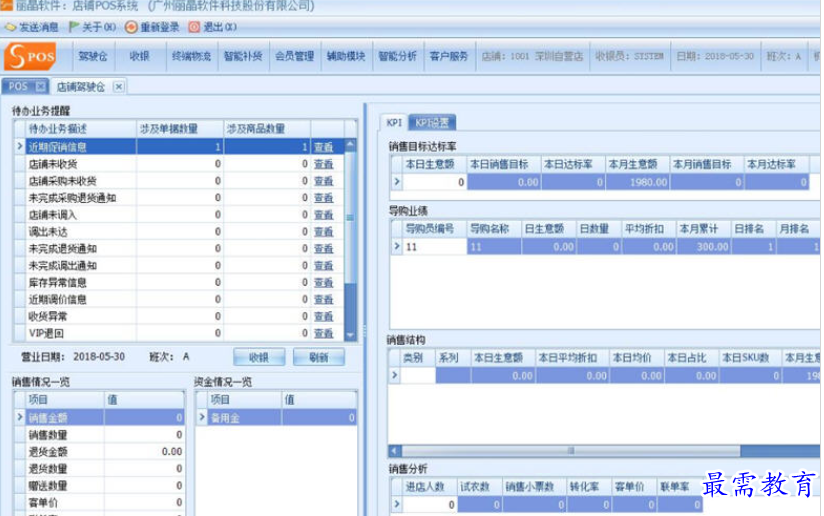Click the 退货金额 row
Screen dimensions: 824x516
tap(100, 451)
